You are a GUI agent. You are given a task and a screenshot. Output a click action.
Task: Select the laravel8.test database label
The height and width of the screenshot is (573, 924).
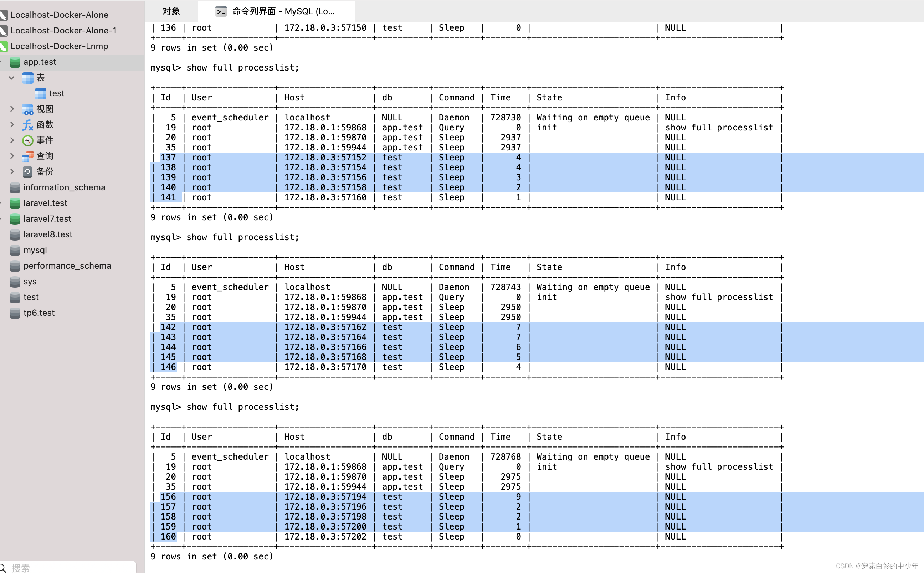point(48,234)
